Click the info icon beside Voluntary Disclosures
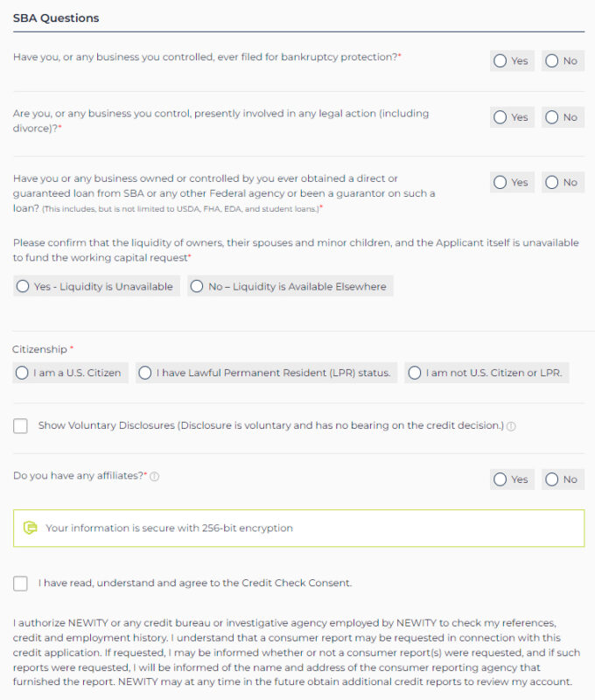 point(511,426)
